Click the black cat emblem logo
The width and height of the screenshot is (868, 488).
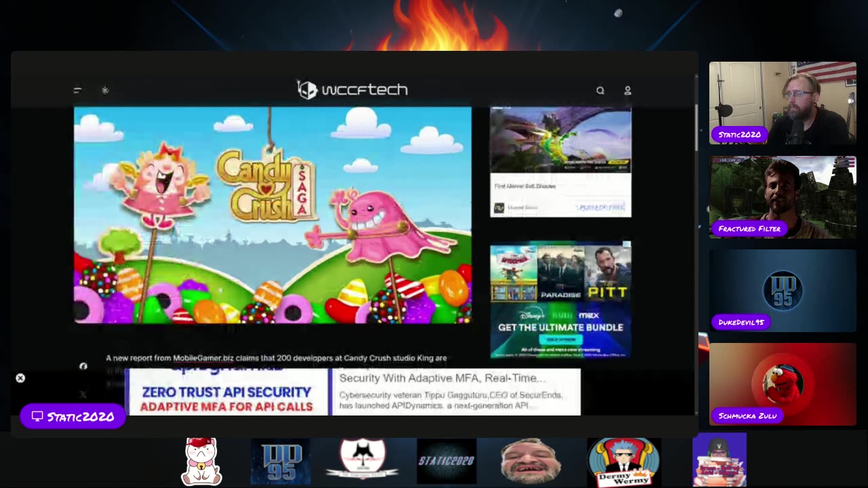pyautogui.click(x=363, y=460)
